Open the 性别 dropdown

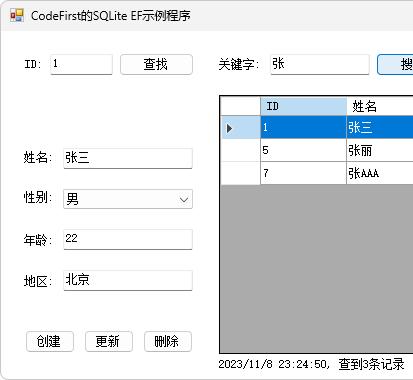128,199
